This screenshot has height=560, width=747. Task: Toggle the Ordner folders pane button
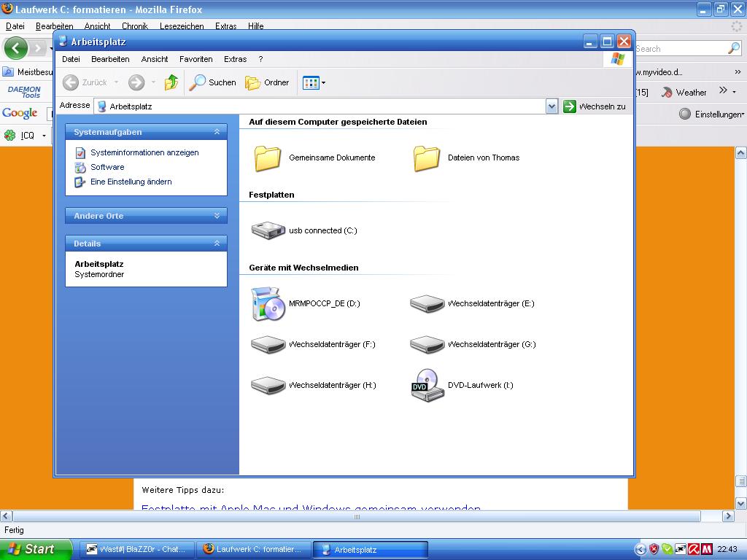(x=267, y=82)
